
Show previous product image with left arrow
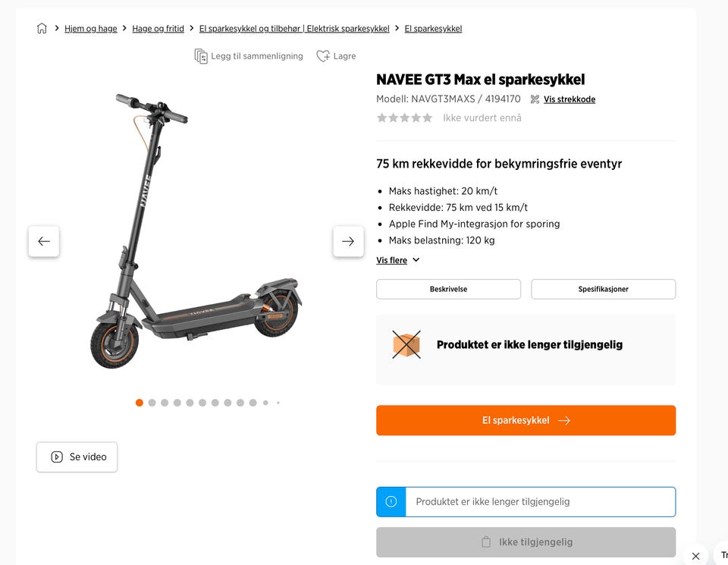click(x=44, y=241)
